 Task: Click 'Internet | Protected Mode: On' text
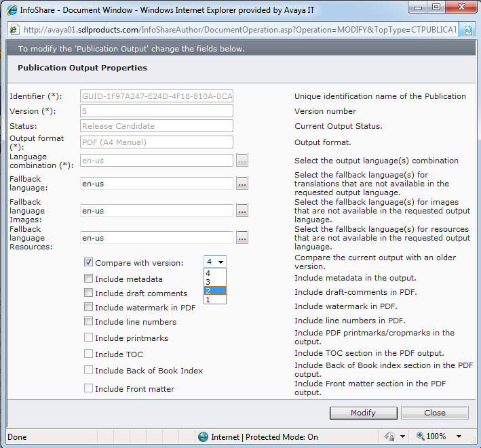click(x=265, y=437)
